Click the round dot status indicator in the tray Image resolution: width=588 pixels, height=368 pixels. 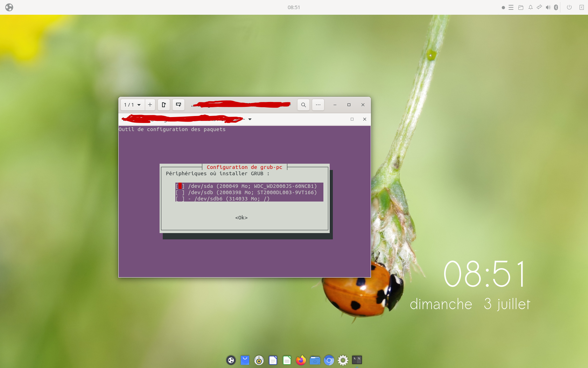503,7
